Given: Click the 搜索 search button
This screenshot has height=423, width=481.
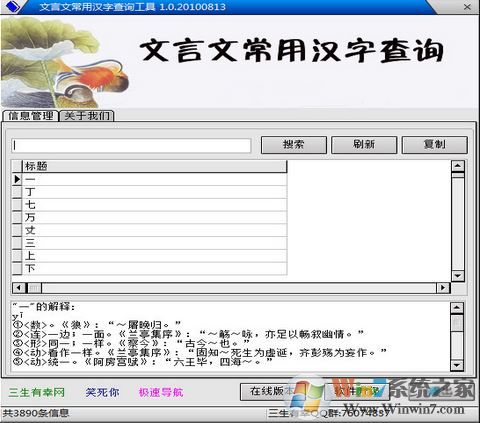Looking at the screenshot, I should point(294,145).
